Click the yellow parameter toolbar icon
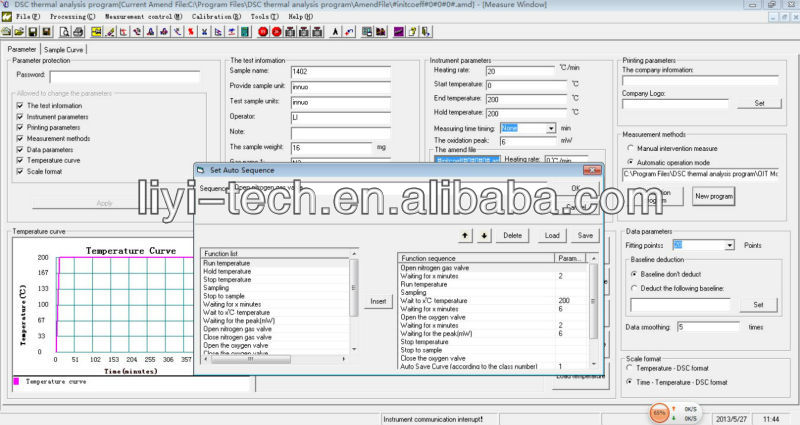The image size is (800, 425). (96, 32)
